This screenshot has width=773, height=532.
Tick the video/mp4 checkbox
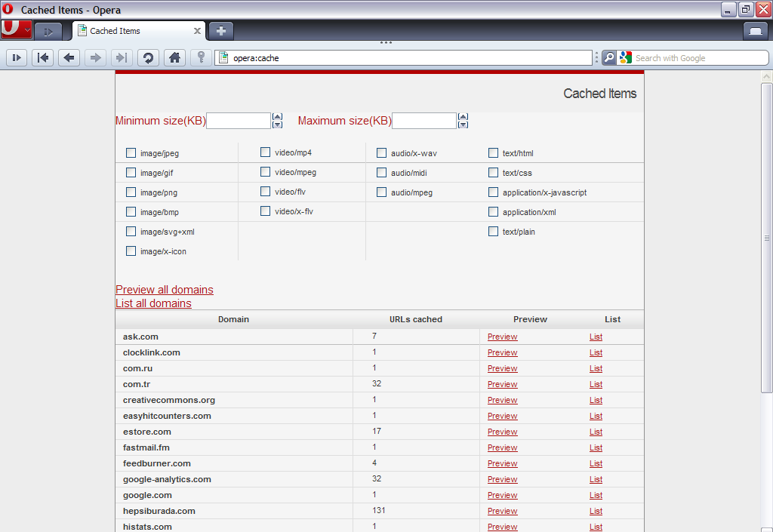[265, 152]
